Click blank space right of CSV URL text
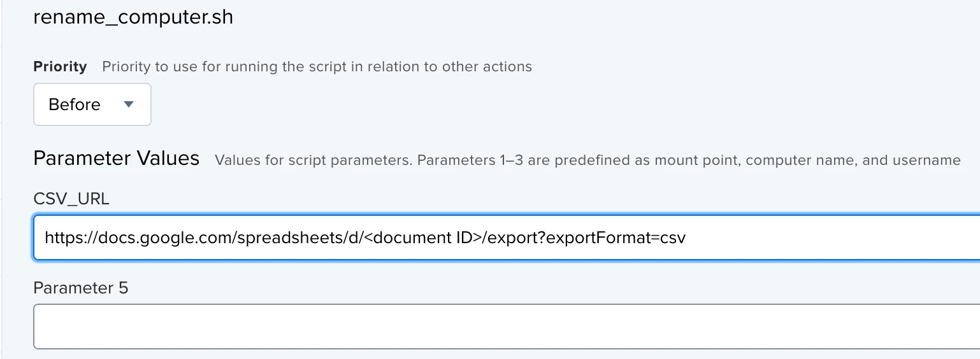 [828, 238]
